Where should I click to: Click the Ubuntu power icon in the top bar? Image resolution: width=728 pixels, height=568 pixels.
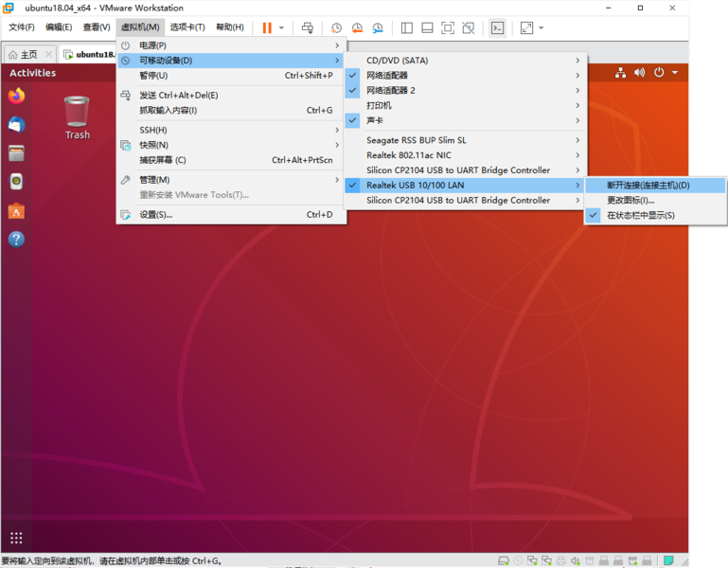click(659, 73)
